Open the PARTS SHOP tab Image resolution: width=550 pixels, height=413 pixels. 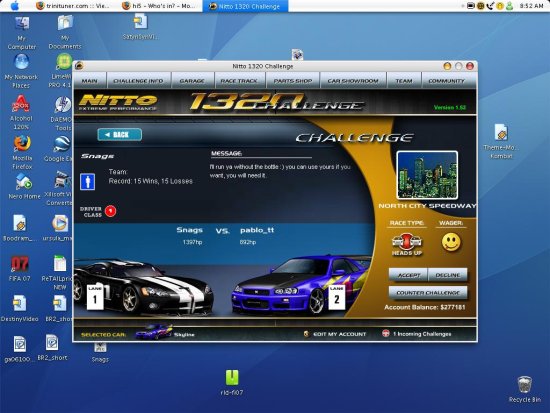tap(293, 81)
